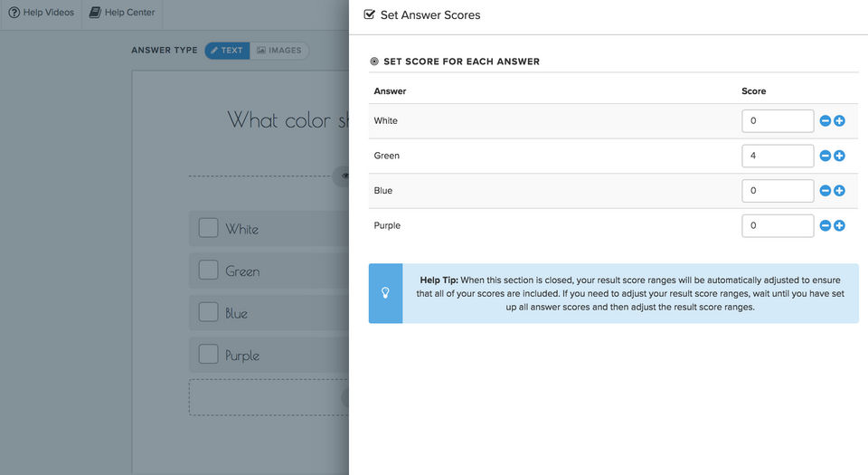Click the lightbulb help tip icon

[x=385, y=293]
